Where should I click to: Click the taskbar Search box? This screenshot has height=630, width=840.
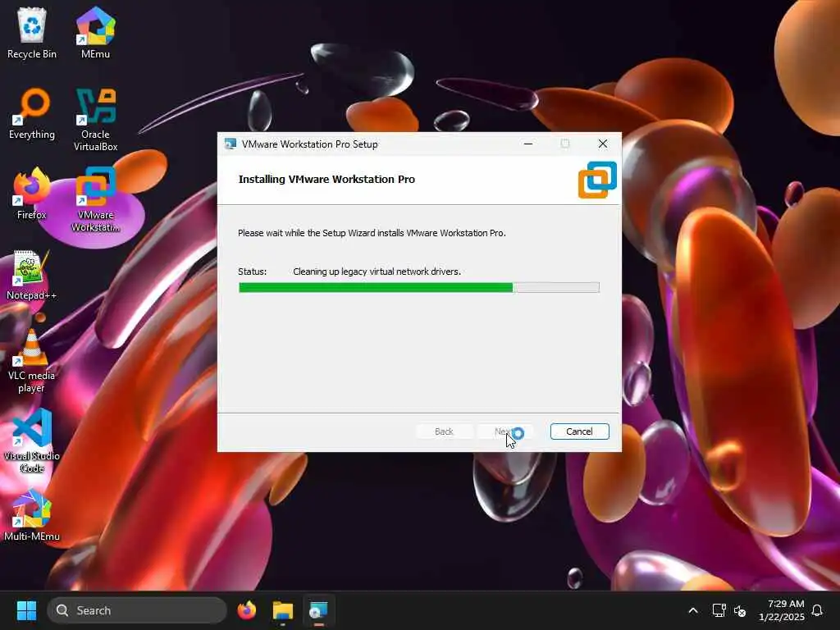tap(137, 610)
